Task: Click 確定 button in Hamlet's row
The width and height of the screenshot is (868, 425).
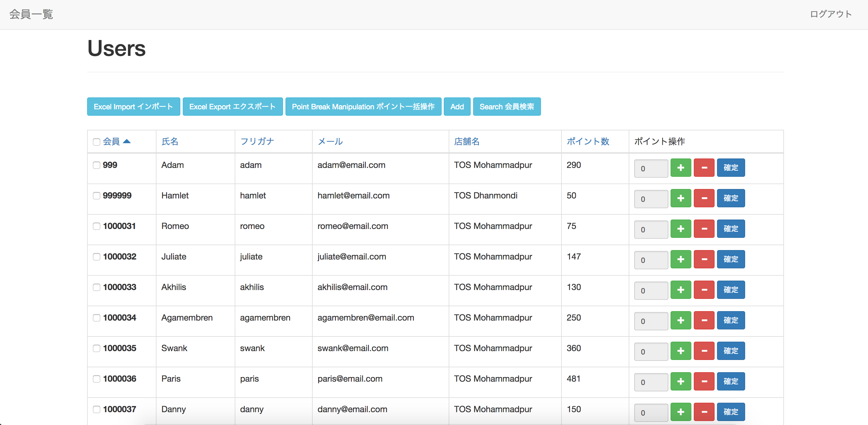Action: tap(731, 198)
